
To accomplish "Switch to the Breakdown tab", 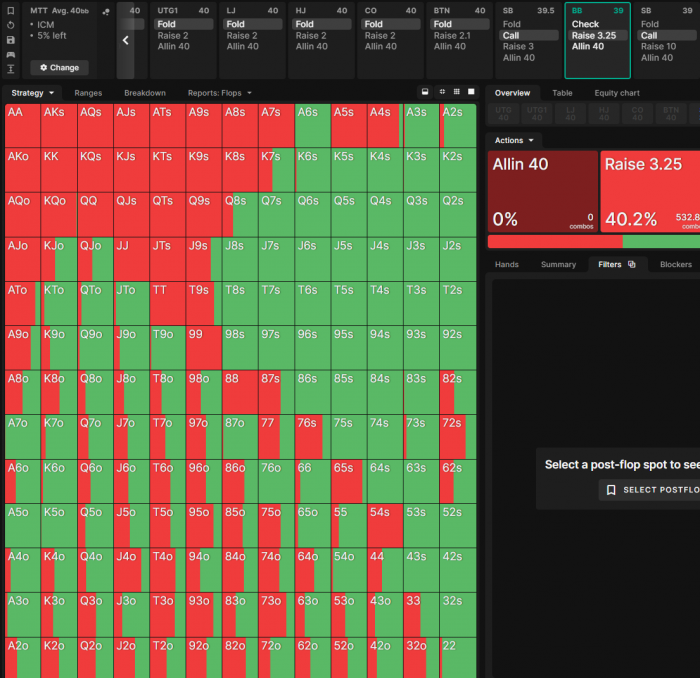I will (145, 93).
